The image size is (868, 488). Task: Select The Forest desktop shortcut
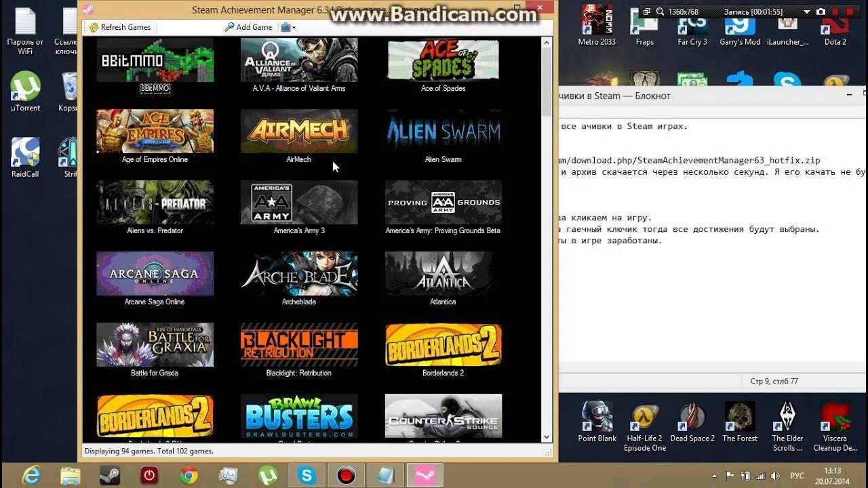740,422
